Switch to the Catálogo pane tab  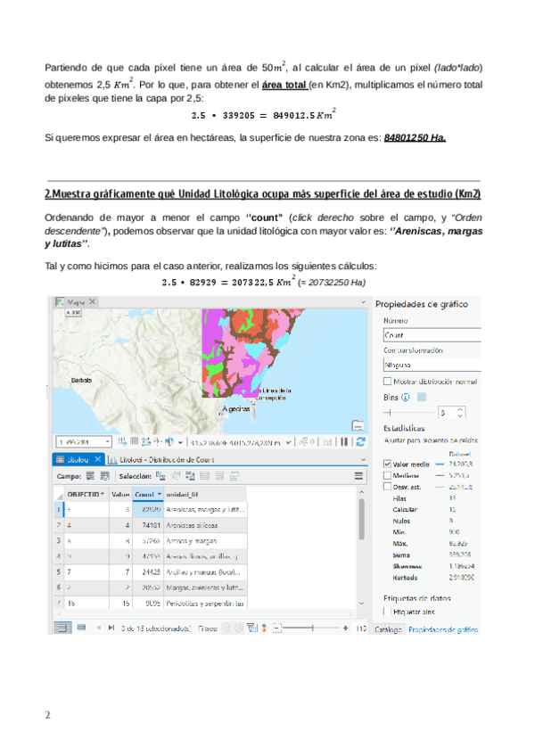coord(387,629)
